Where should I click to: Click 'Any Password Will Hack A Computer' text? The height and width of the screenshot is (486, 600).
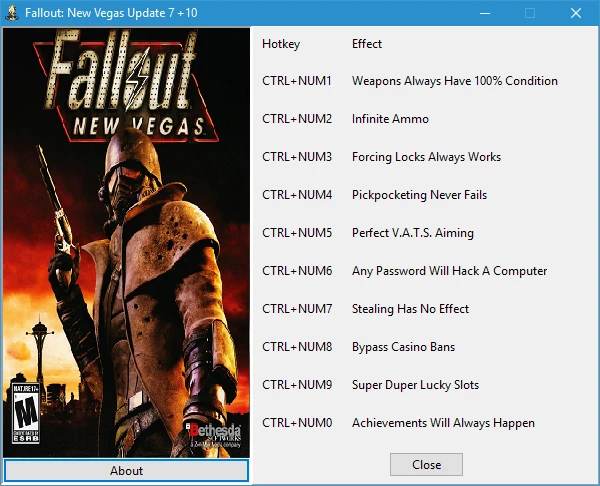pos(449,271)
